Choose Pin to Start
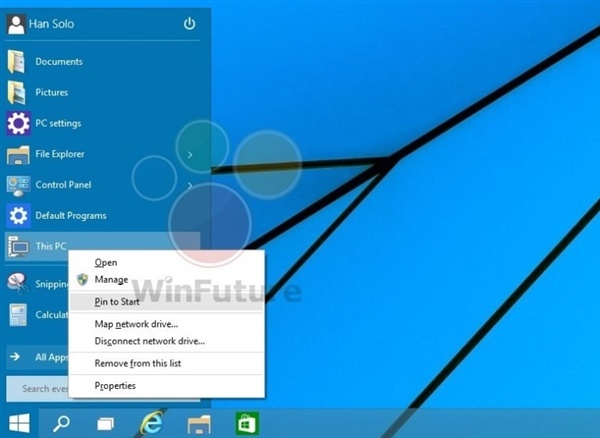 [166, 302]
